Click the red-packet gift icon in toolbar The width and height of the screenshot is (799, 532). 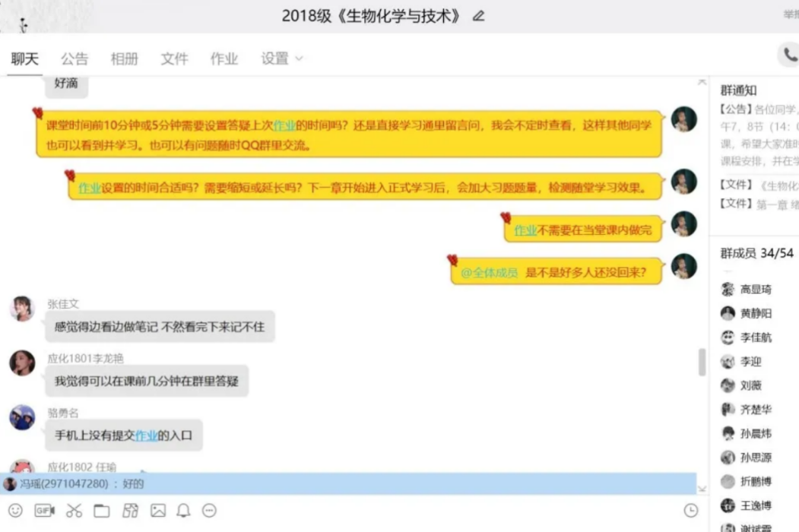click(x=130, y=510)
